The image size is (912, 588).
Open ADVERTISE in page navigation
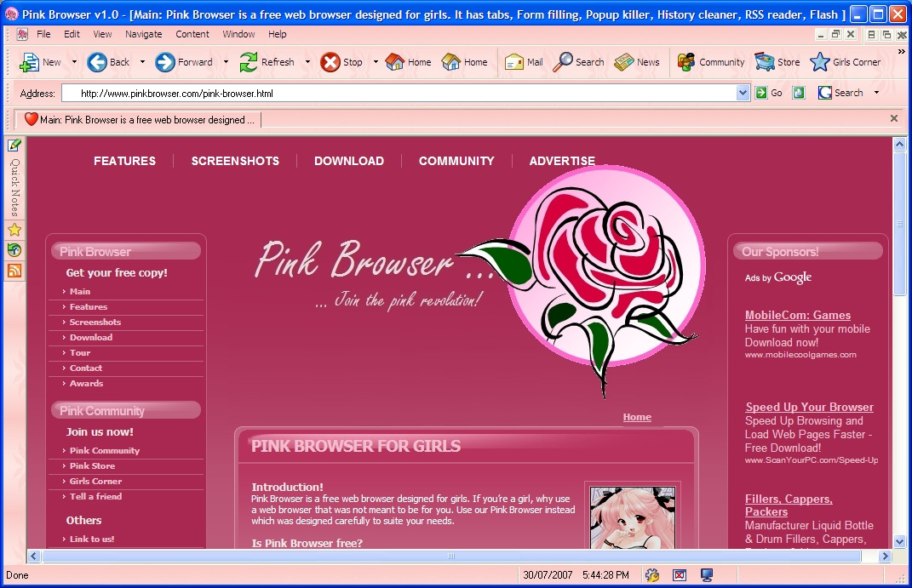(562, 161)
